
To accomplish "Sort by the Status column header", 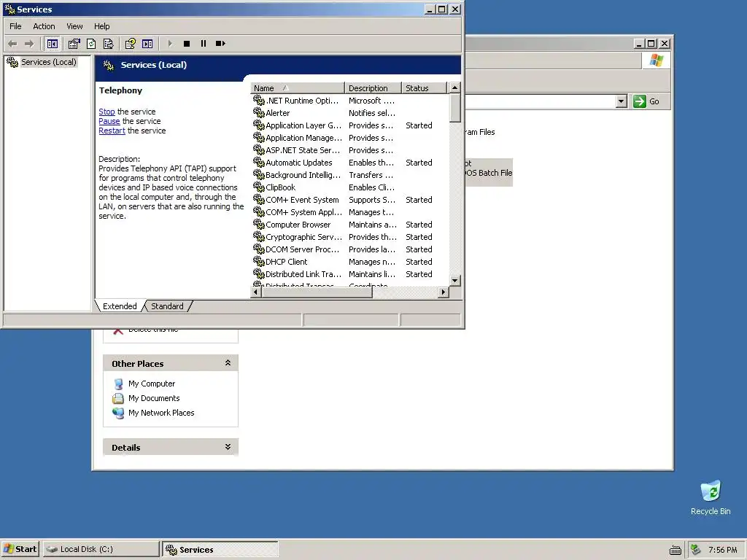I will (x=424, y=88).
